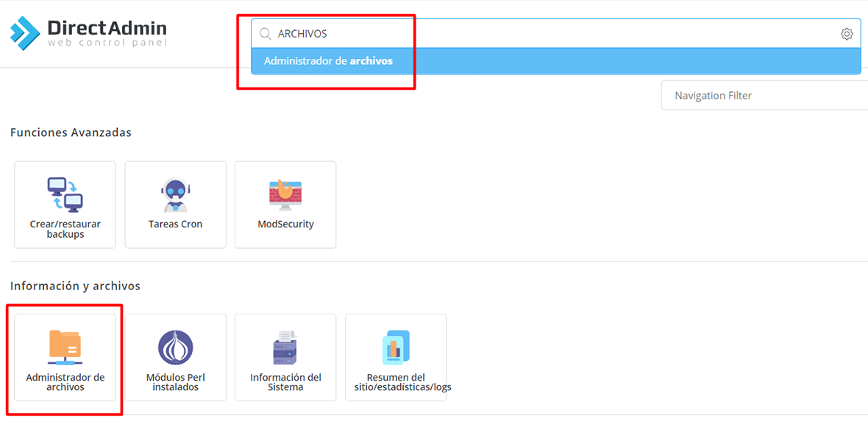Image resolution: width=868 pixels, height=427 pixels.
Task: Open Administrador de archivos folder icon
Action: click(65, 347)
